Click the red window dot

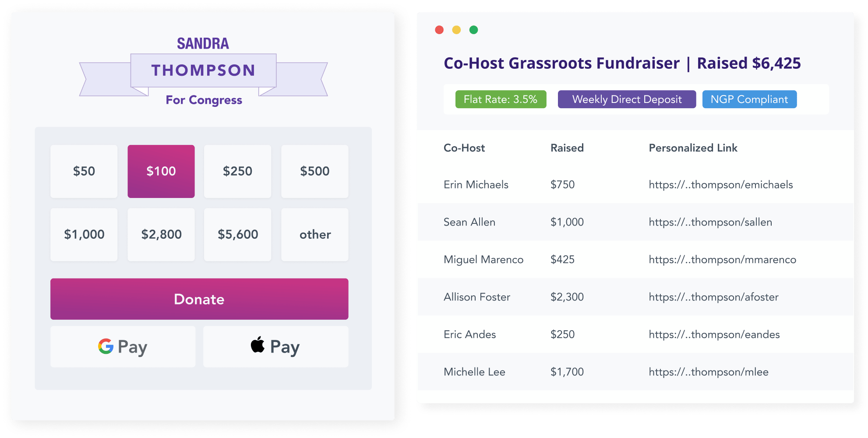[439, 30]
